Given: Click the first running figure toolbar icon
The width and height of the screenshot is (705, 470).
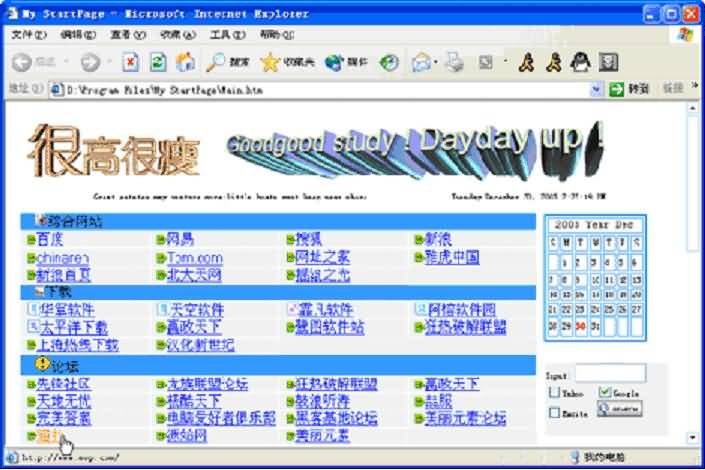Looking at the screenshot, I should point(527,62).
